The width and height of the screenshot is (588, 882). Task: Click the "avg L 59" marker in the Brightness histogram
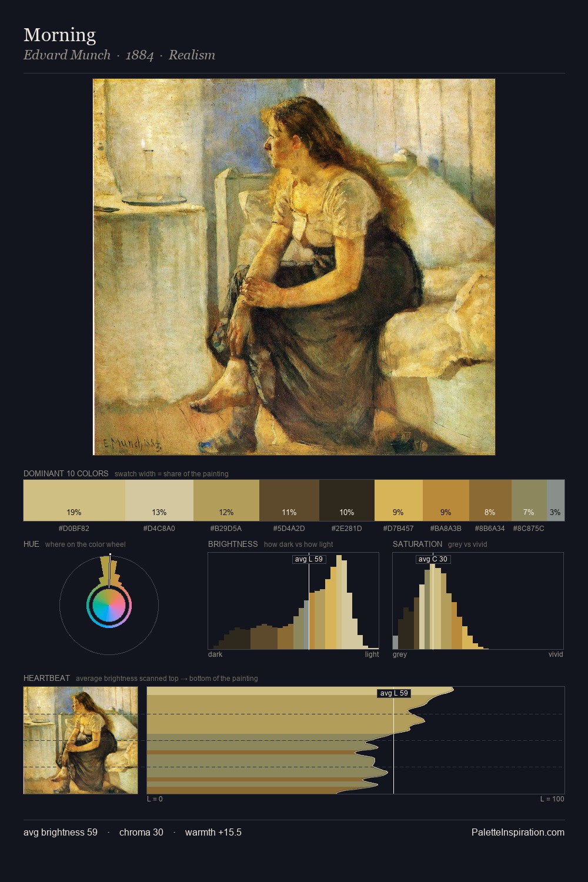pos(309,559)
